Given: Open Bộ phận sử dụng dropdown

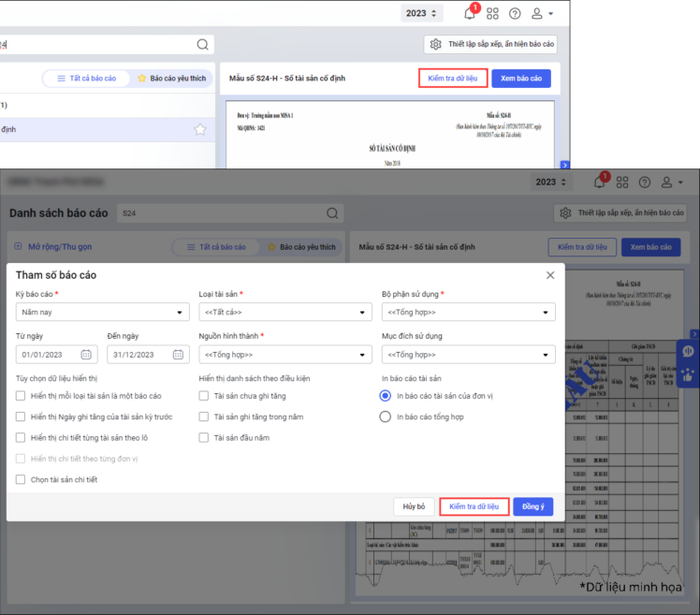Looking at the screenshot, I should tap(468, 313).
